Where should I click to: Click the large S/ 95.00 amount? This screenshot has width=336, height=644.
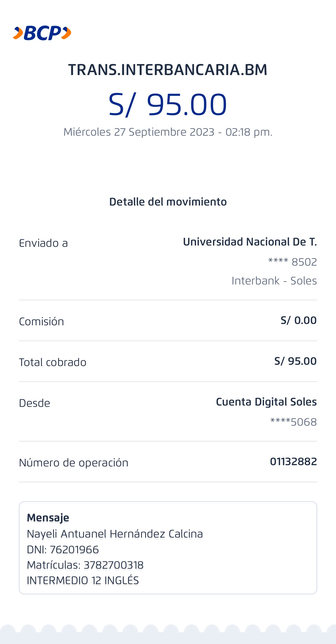pos(168,105)
